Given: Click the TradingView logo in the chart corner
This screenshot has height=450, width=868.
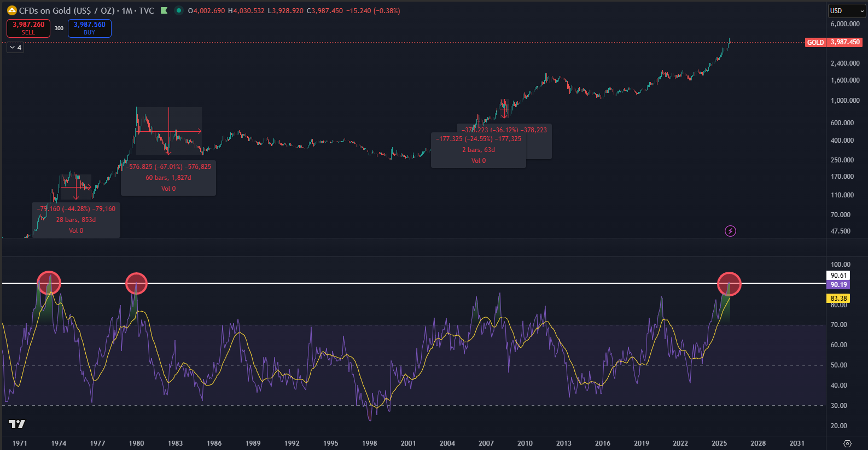Looking at the screenshot, I should tap(17, 424).
